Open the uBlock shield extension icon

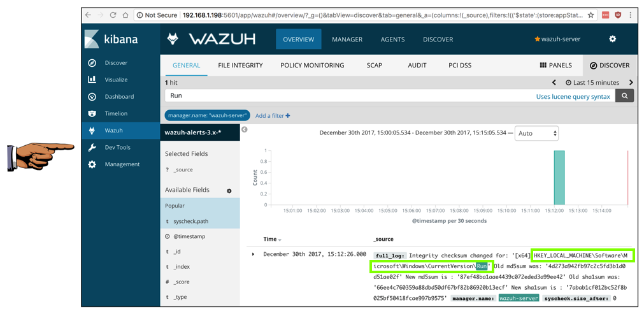618,15
